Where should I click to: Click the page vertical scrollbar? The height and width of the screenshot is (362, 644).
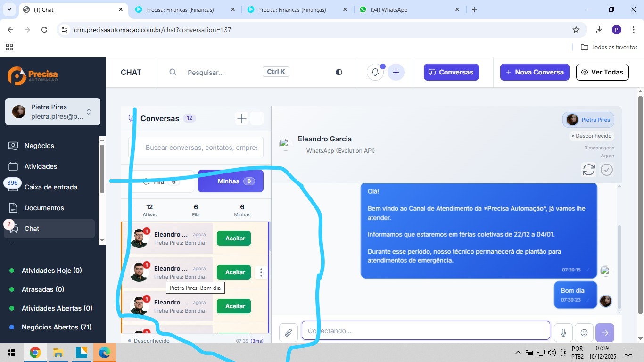point(640,203)
